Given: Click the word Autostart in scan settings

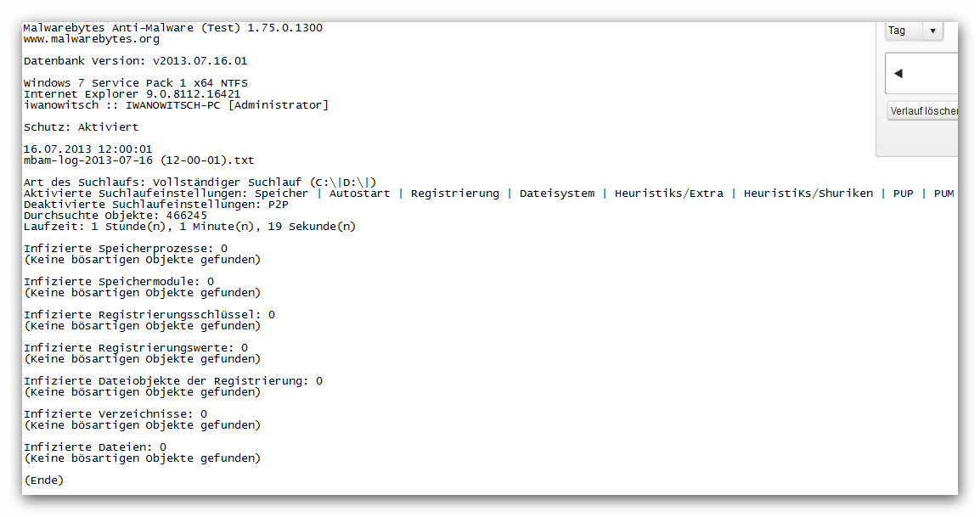Looking at the screenshot, I should click(359, 194).
